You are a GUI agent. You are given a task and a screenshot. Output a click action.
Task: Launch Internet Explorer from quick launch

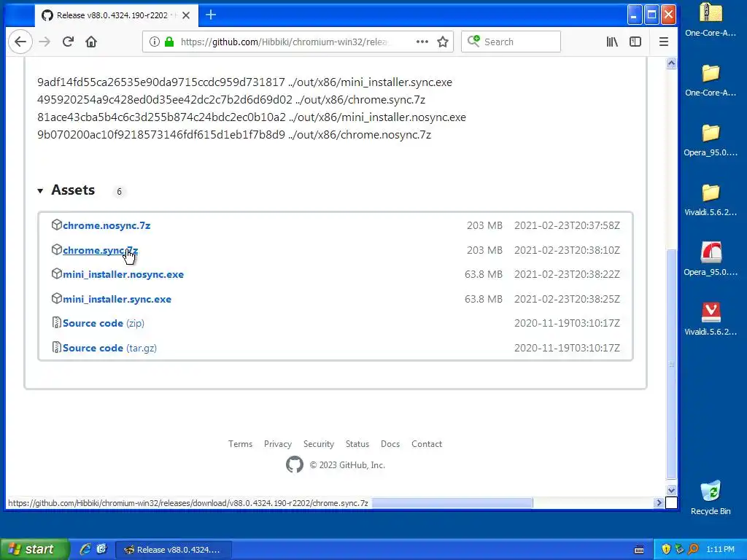[x=86, y=549]
